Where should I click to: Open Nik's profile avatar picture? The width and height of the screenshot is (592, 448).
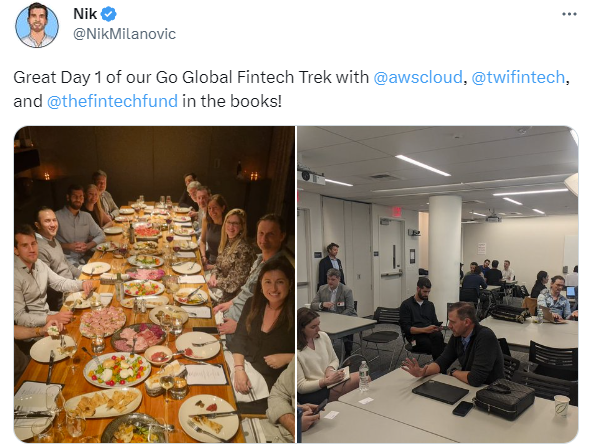tap(37, 25)
